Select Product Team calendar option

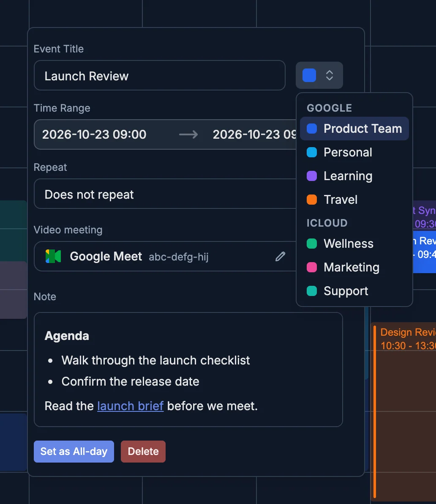point(354,129)
